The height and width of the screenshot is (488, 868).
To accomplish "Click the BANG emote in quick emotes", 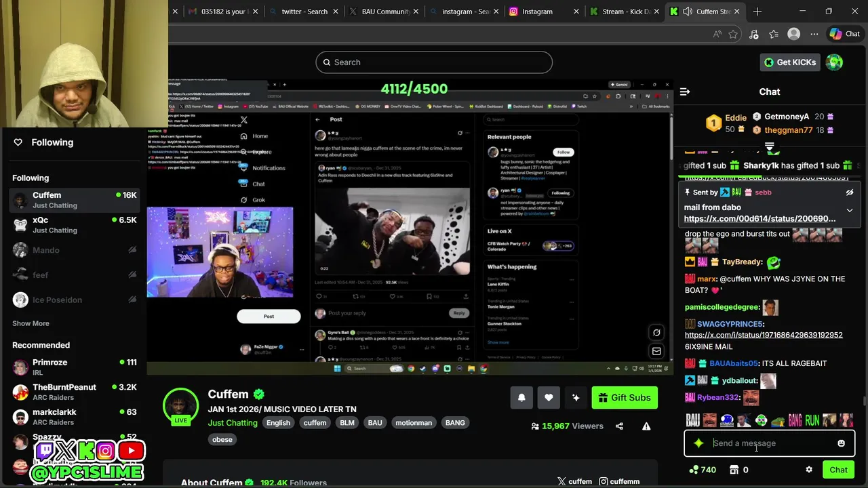I will (x=795, y=421).
